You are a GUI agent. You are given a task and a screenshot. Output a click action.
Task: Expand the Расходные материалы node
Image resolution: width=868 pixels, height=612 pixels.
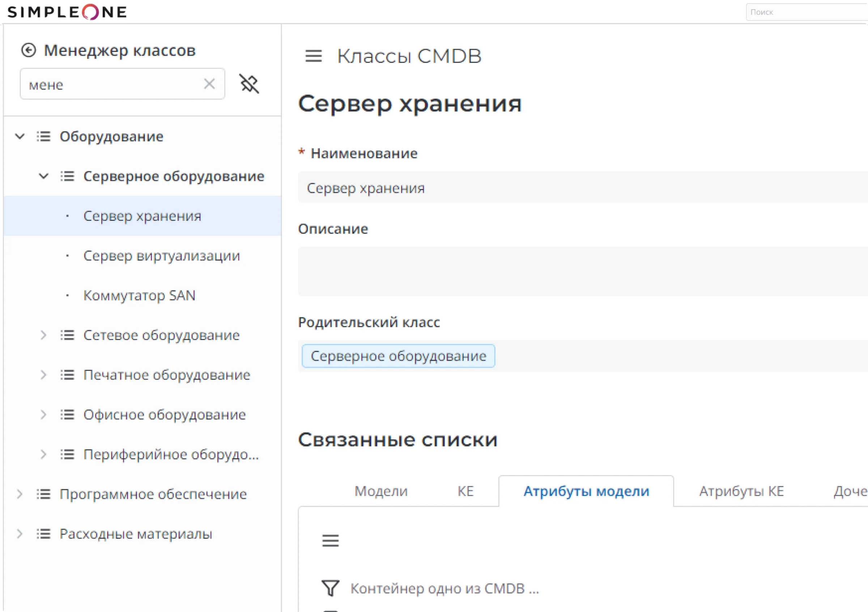coord(20,534)
